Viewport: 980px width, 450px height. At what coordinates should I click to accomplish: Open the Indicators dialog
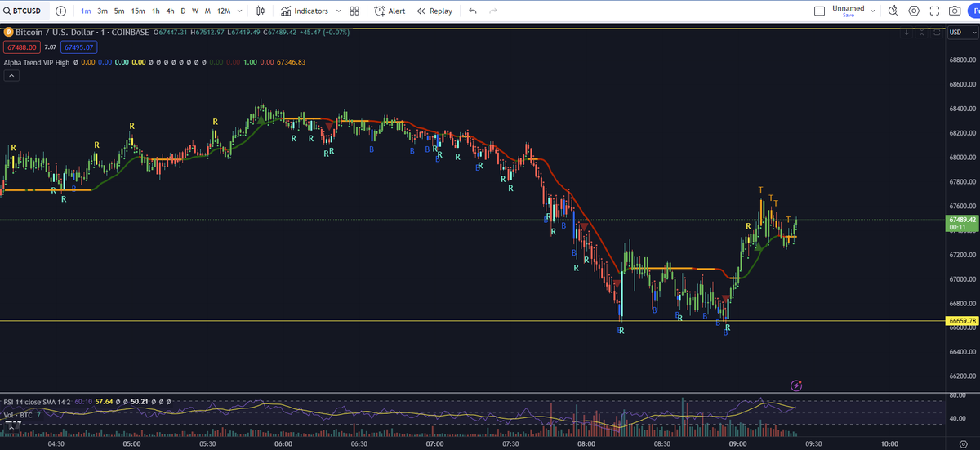pyautogui.click(x=305, y=11)
